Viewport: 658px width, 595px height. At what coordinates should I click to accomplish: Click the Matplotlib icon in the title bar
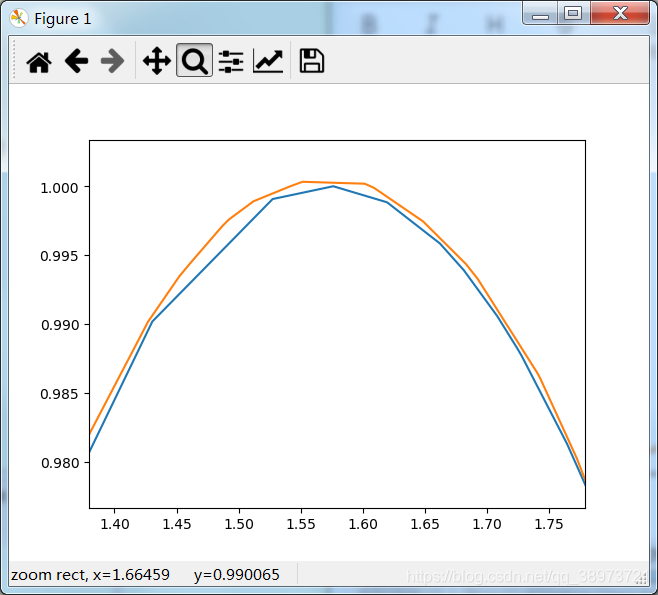tap(19, 18)
